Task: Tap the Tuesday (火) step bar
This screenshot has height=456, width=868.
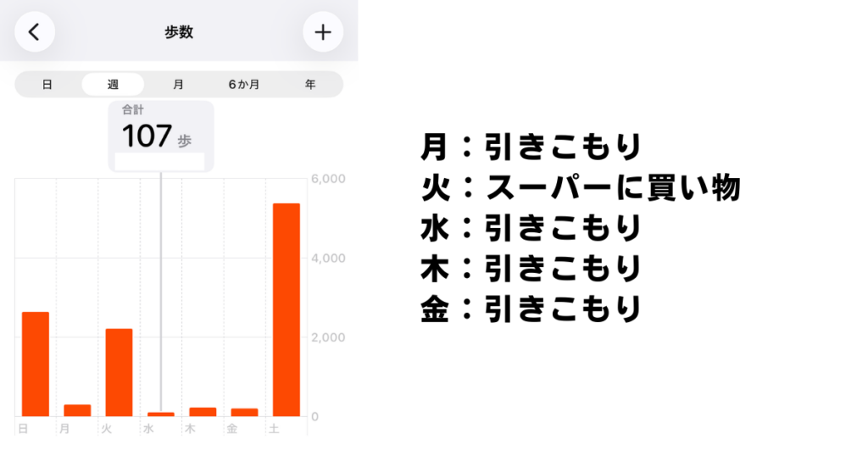Action: (x=119, y=373)
